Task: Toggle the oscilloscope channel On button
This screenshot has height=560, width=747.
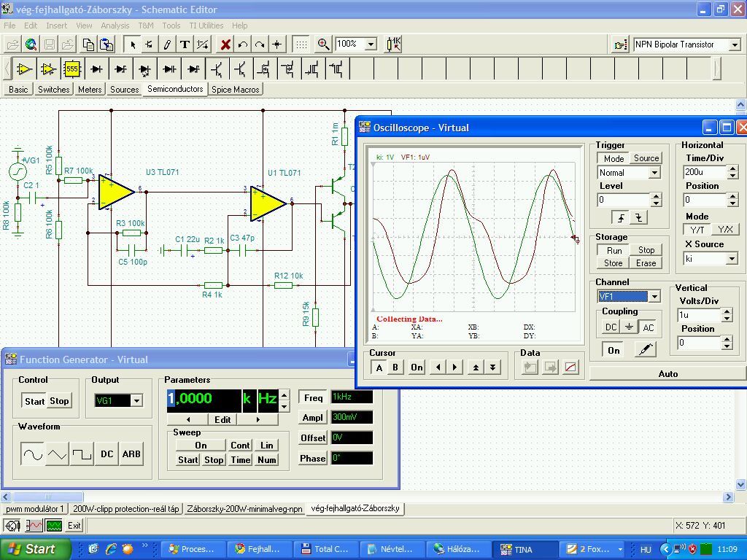Action: click(614, 351)
